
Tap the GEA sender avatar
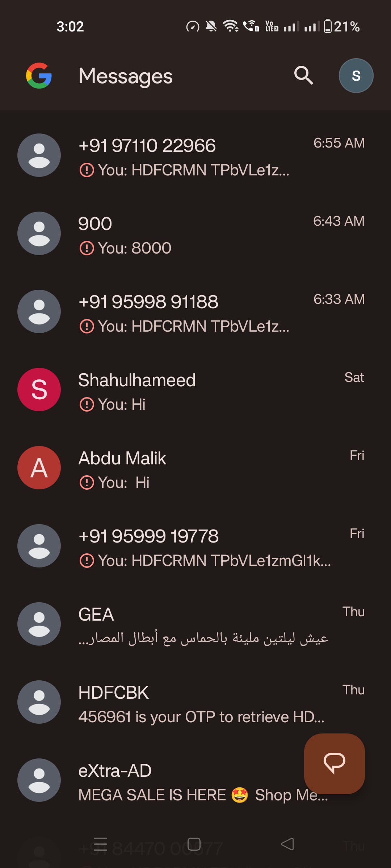(39, 624)
